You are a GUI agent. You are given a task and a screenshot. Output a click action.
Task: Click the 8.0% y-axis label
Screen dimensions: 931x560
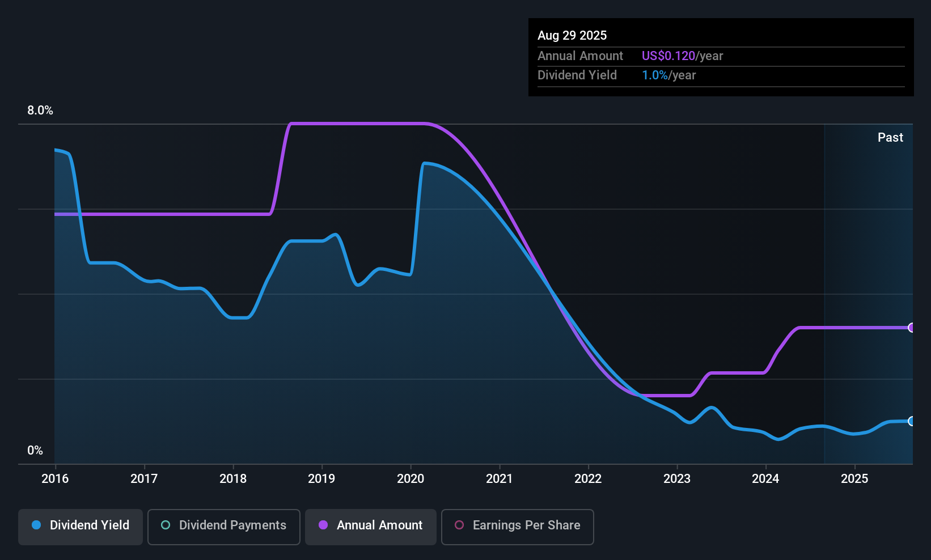[40, 111]
